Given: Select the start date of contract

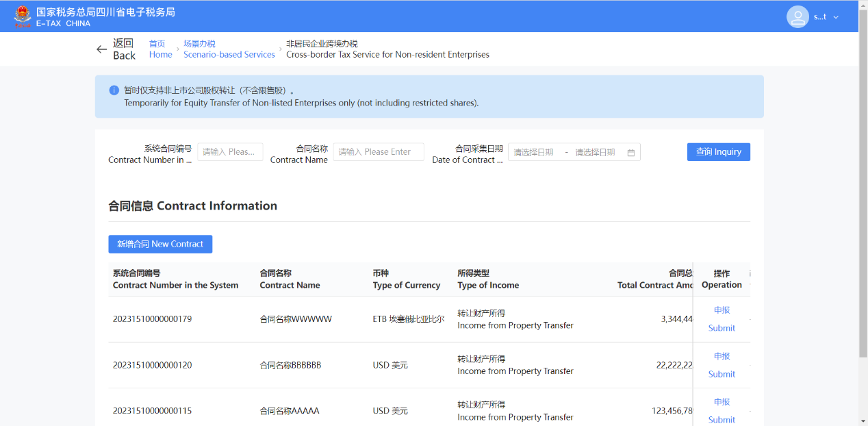Looking at the screenshot, I should (x=534, y=153).
